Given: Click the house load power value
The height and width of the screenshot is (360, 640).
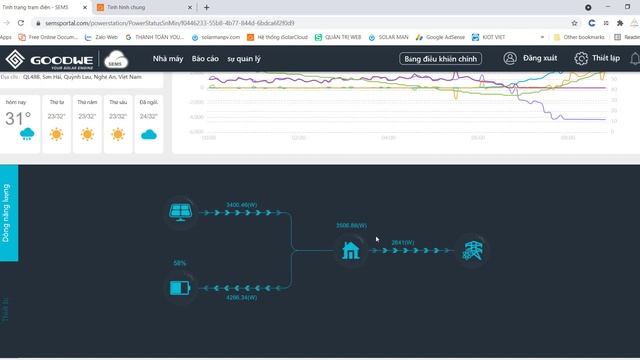Looking at the screenshot, I should click(351, 225).
